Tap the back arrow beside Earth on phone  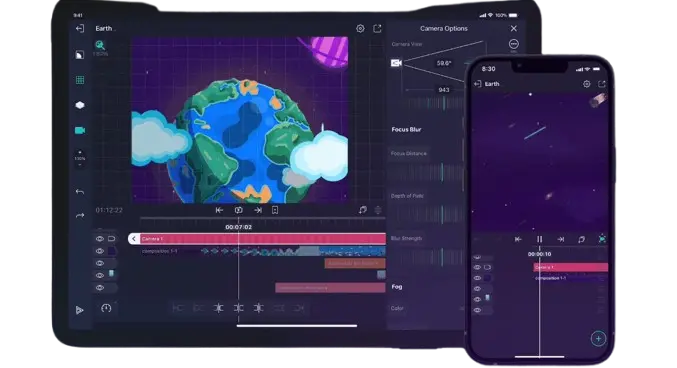click(x=478, y=84)
